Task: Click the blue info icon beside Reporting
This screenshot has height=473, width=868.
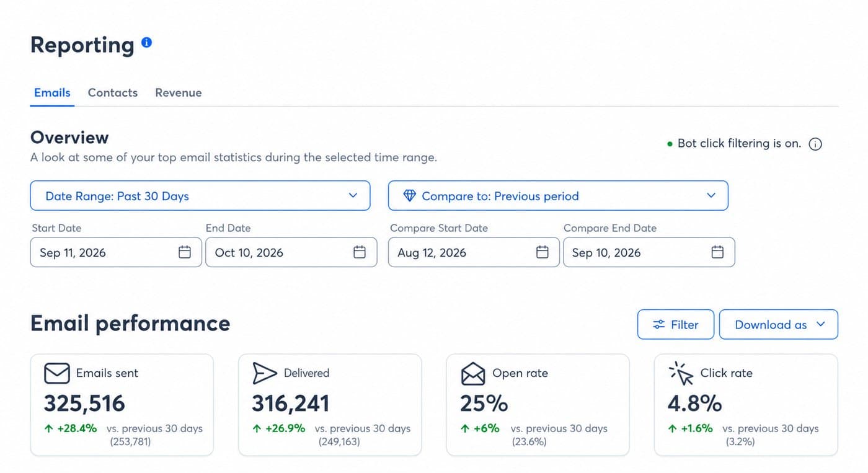Action: click(146, 43)
